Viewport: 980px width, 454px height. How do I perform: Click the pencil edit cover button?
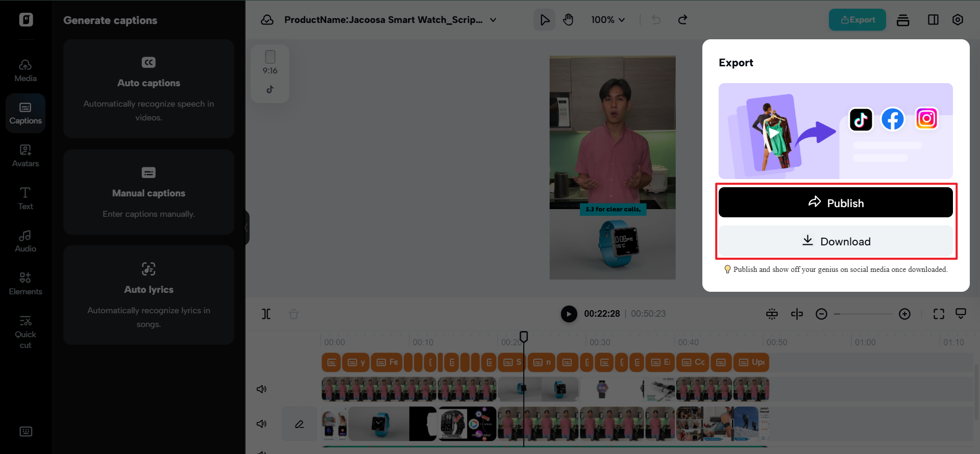(300, 424)
